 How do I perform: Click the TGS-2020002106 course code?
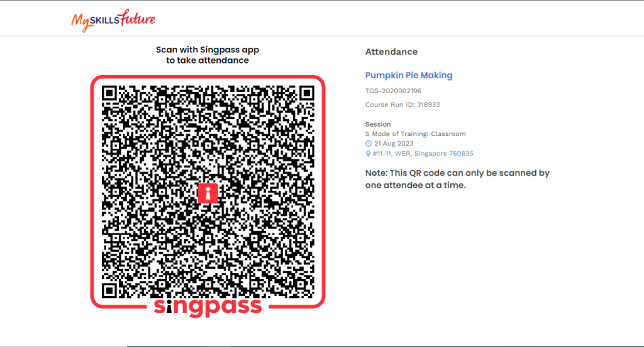click(393, 91)
